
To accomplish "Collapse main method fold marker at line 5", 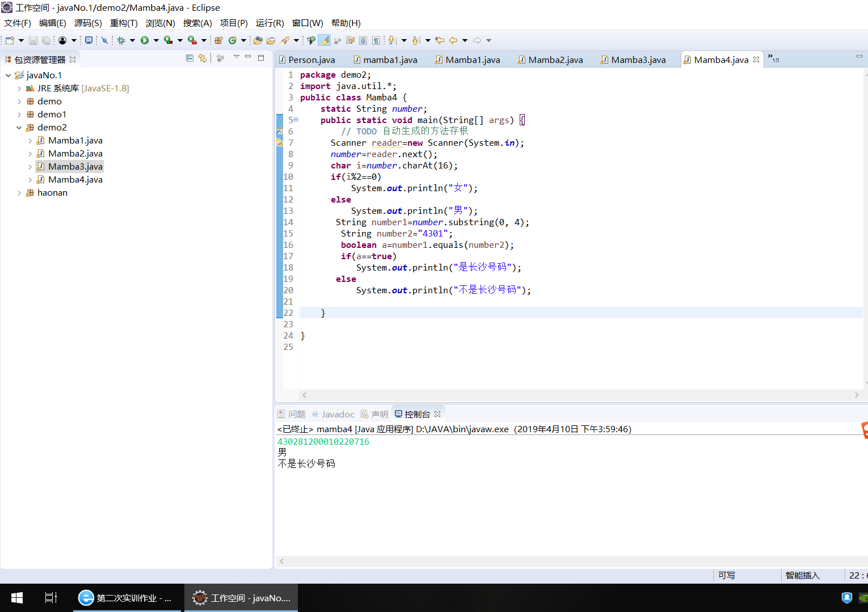I will point(296,120).
